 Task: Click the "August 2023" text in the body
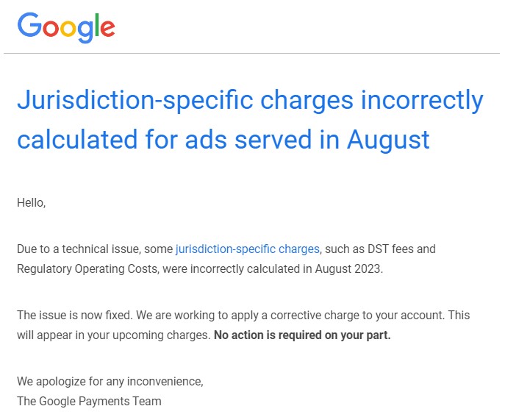coord(348,268)
